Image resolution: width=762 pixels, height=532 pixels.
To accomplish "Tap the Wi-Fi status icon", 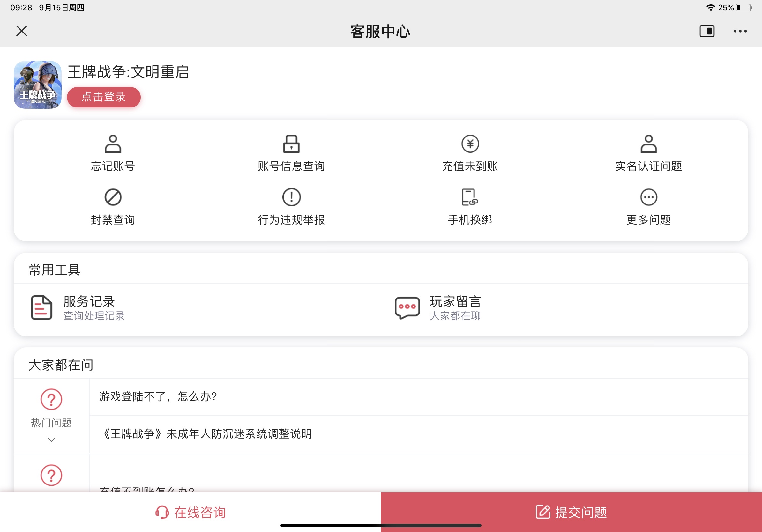I will click(711, 8).
